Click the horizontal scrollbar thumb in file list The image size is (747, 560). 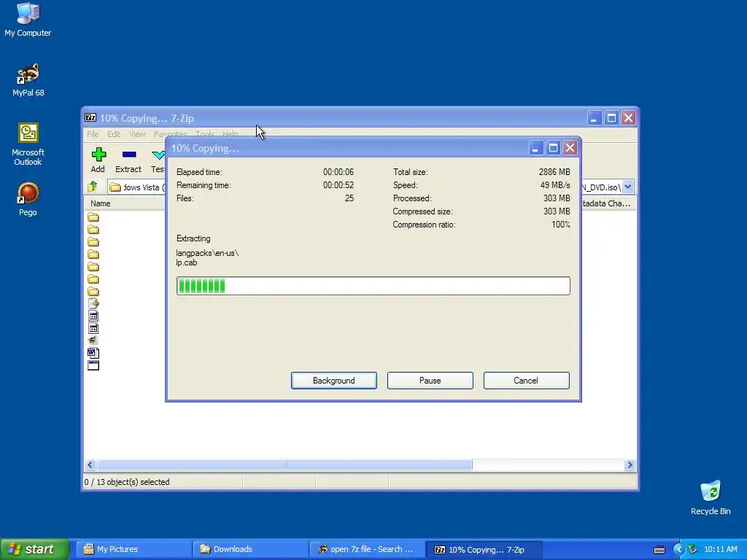click(x=285, y=464)
